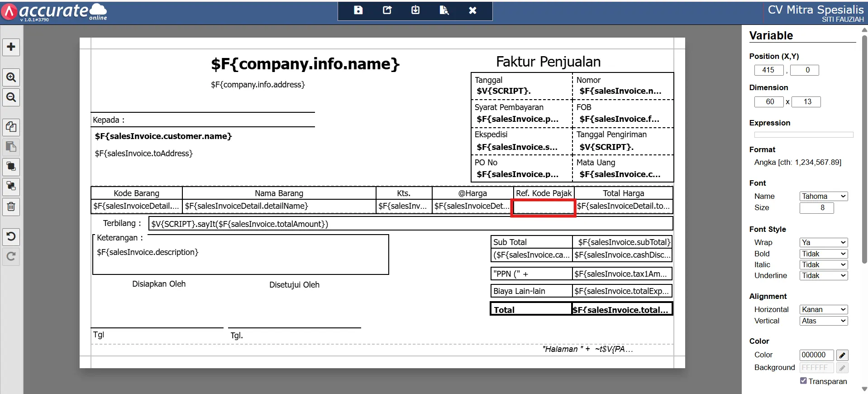Select the Kode Barang column header
868x394 pixels.
pyautogui.click(x=137, y=193)
